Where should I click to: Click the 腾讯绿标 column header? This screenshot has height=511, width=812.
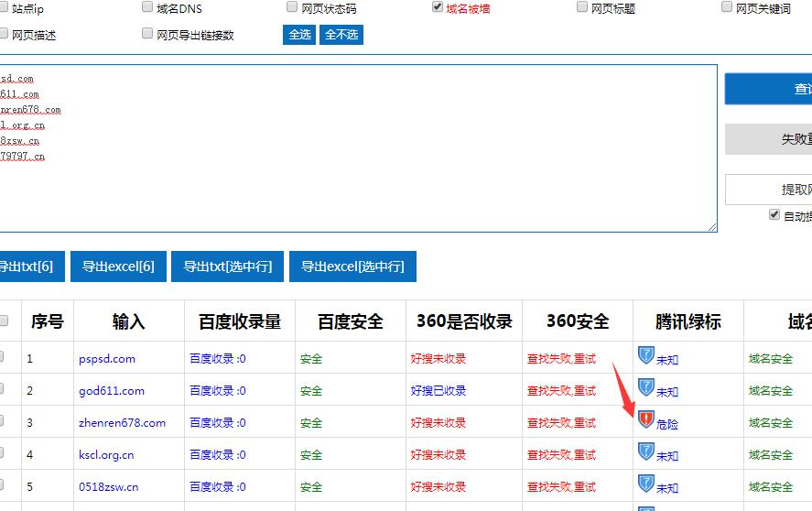687,321
